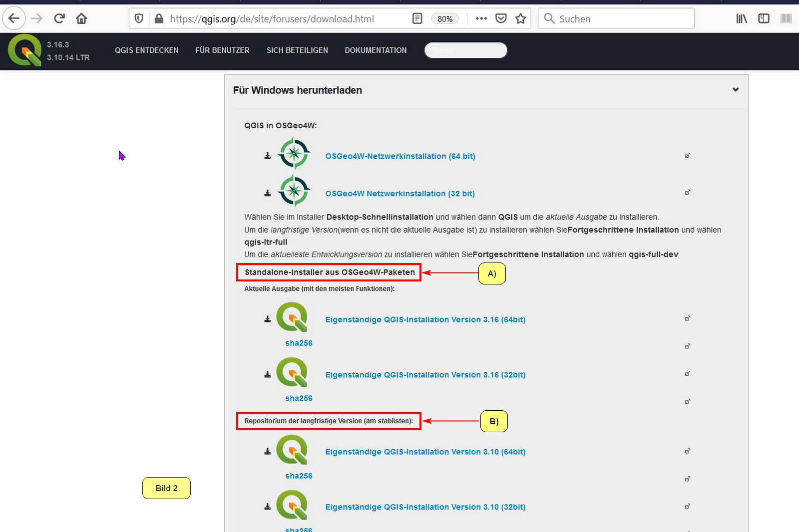This screenshot has height=532, width=799.
Task: Download Eigenständige QGIS-Installation Version 3.10 (64bit)
Action: [425, 452]
